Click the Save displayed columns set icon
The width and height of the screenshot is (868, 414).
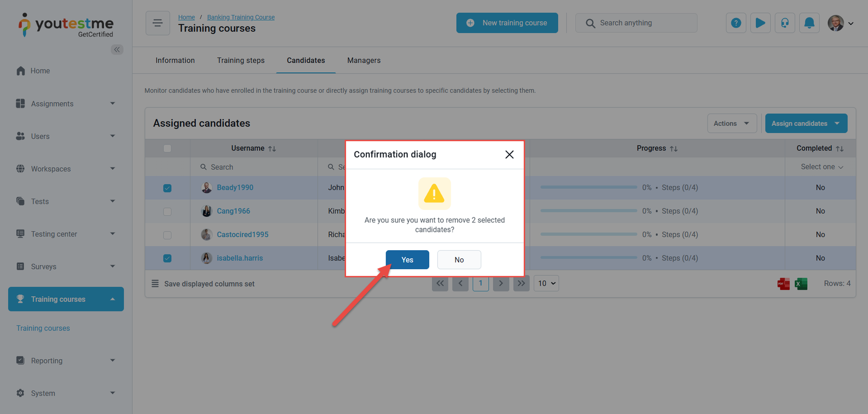click(155, 284)
